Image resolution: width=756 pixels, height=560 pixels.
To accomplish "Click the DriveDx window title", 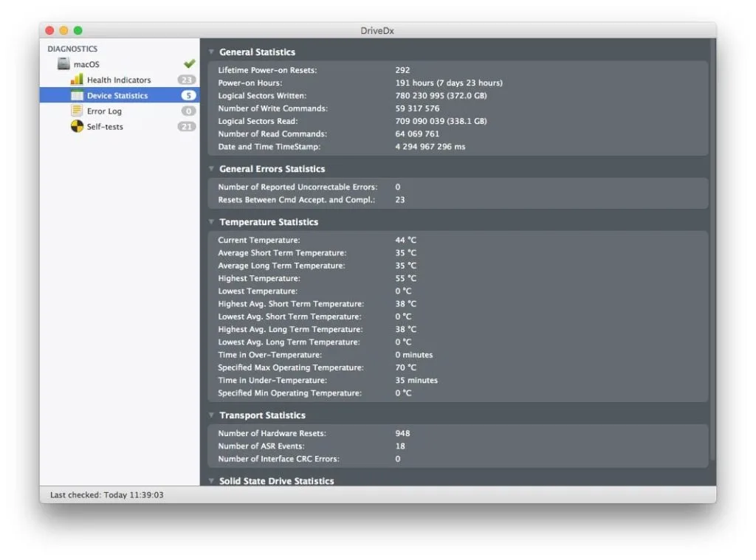I will click(377, 30).
